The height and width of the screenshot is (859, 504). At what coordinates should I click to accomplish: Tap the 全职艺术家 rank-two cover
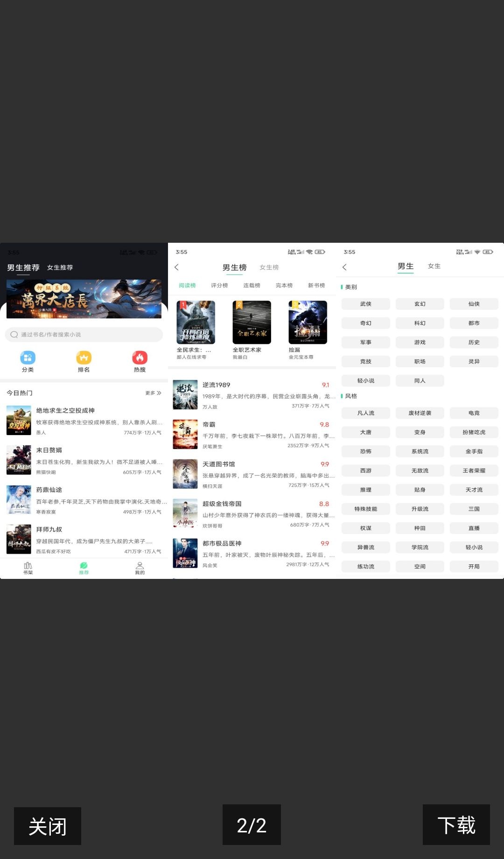[x=252, y=322]
